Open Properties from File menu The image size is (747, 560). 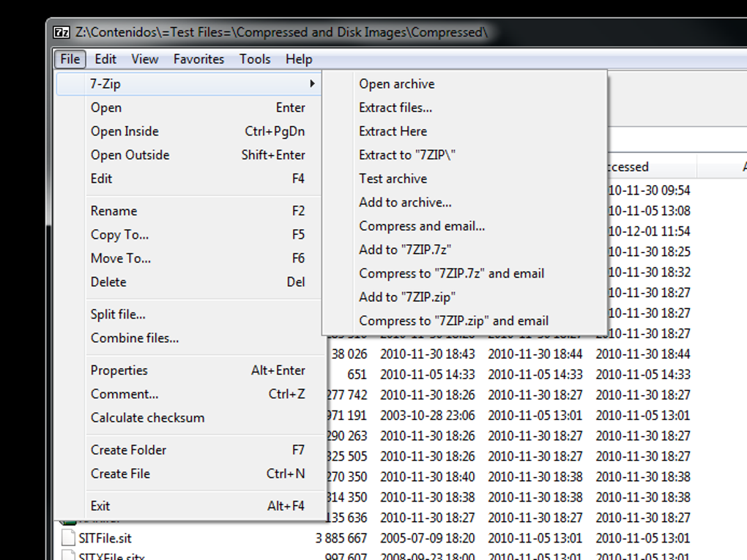tap(189, 370)
